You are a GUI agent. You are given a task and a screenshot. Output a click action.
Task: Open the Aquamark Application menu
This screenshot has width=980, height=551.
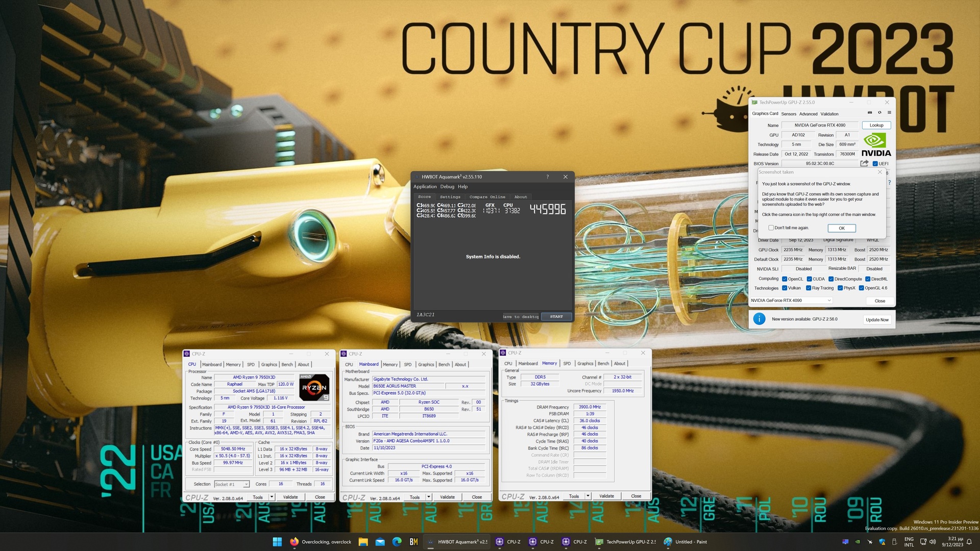[x=425, y=186]
